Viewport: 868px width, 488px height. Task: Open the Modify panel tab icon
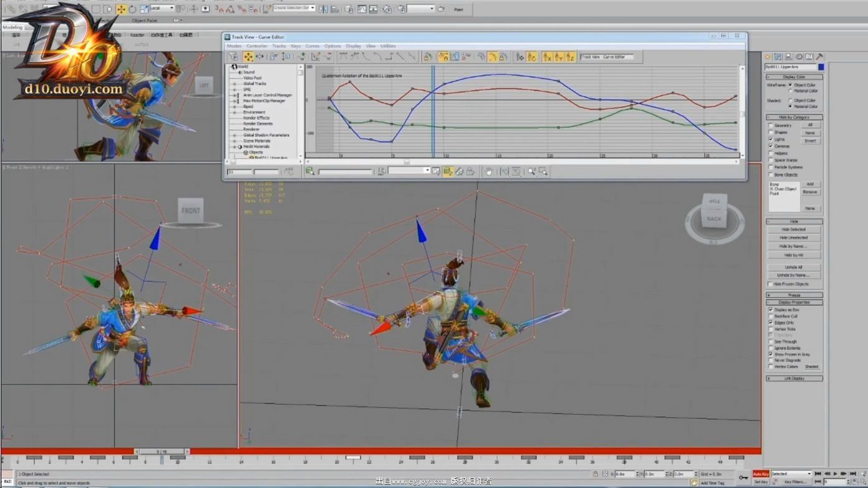click(778, 57)
